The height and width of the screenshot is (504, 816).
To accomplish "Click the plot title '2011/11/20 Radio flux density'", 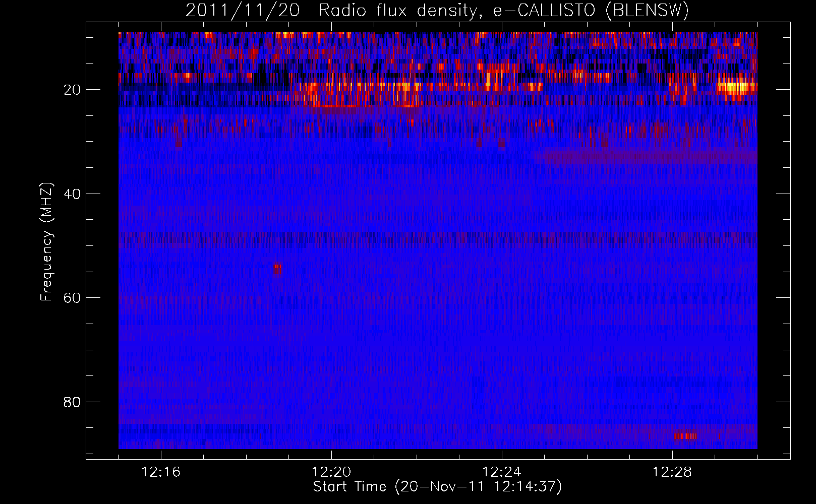I will point(330,10).
